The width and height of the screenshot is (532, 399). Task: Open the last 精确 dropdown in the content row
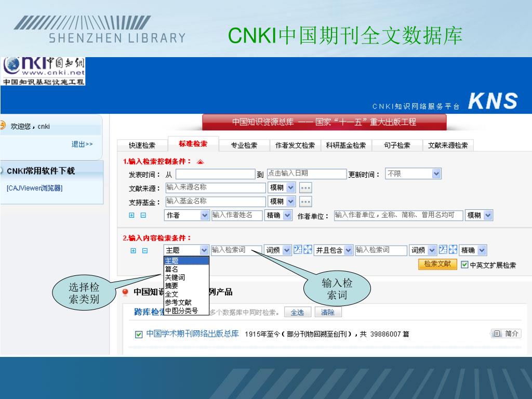click(473, 250)
